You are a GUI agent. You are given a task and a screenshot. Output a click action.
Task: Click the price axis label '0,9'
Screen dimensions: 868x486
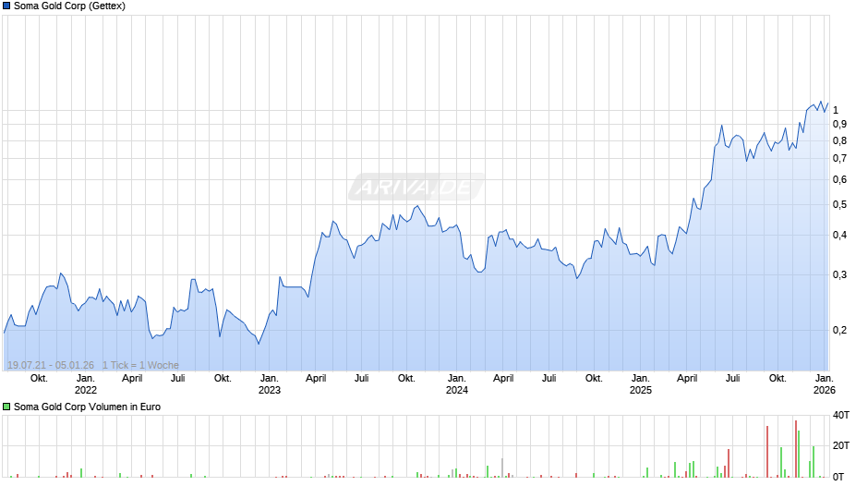pos(839,124)
